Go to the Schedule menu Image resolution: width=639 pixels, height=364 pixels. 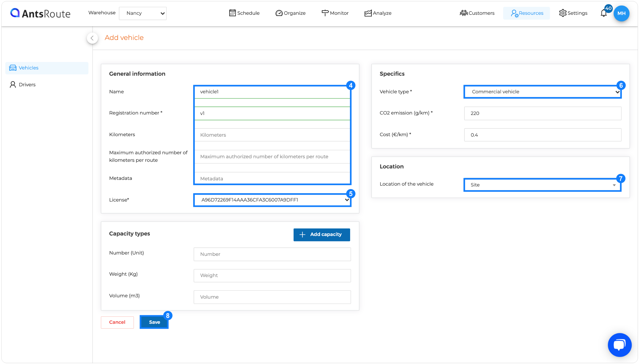point(244,13)
